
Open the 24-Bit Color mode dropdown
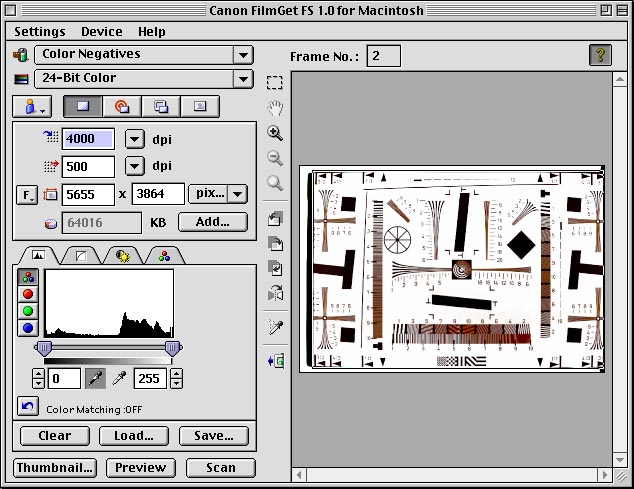pyautogui.click(x=143, y=79)
